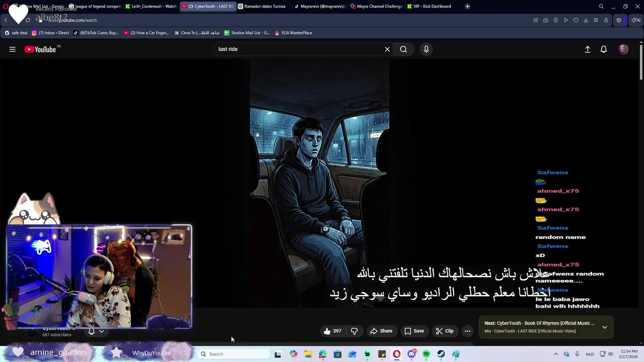Viewport: 644px width, 362px height.
Task: Open the YouTube account avatar menu
Action: pos(623,49)
